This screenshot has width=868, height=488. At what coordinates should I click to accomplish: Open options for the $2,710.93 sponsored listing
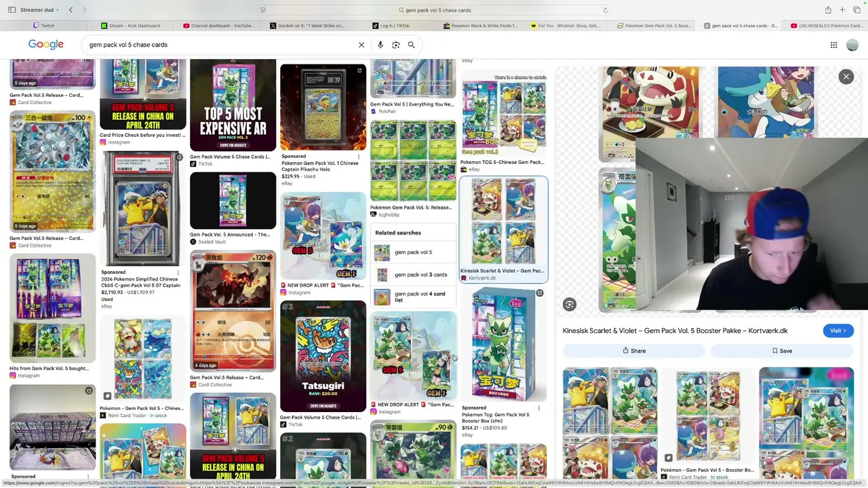178,272
